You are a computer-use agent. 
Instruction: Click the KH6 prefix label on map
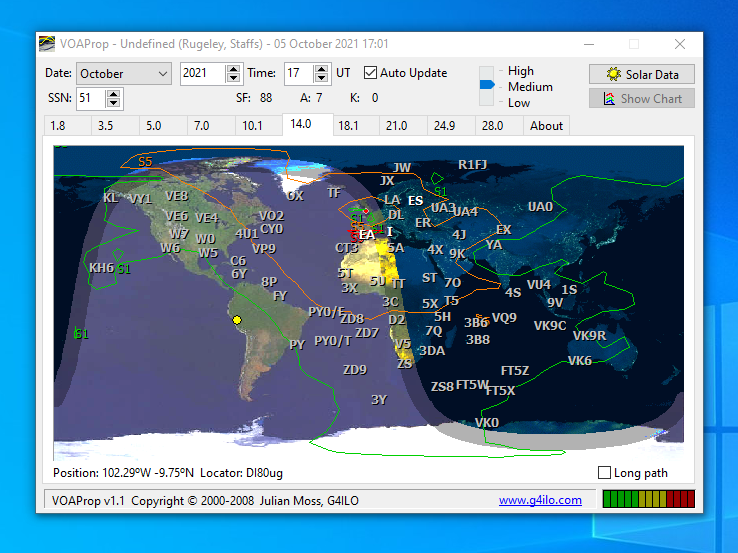[x=102, y=268]
